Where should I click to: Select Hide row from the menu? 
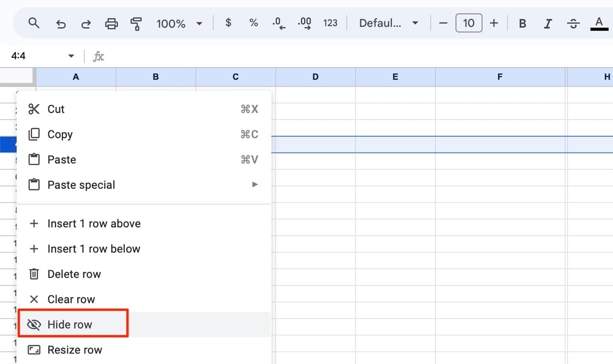pyautogui.click(x=69, y=324)
